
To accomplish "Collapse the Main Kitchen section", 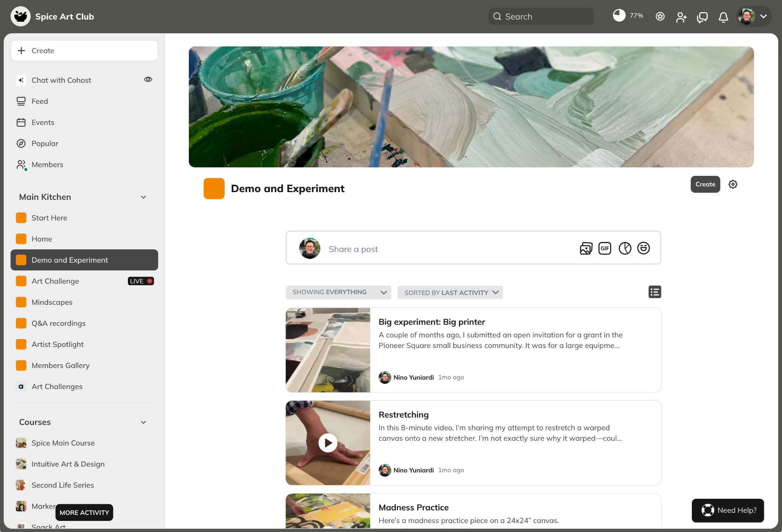I will pos(143,197).
